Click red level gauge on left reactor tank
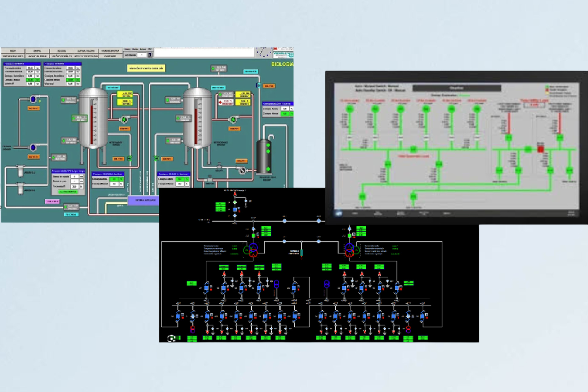Image resolution: width=588 pixels, height=392 pixels. (91, 124)
